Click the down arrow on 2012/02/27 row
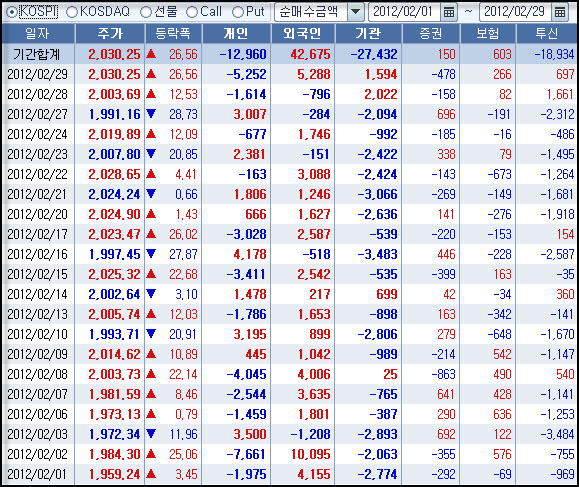Screen dimensions: 579x487 [x=151, y=114]
